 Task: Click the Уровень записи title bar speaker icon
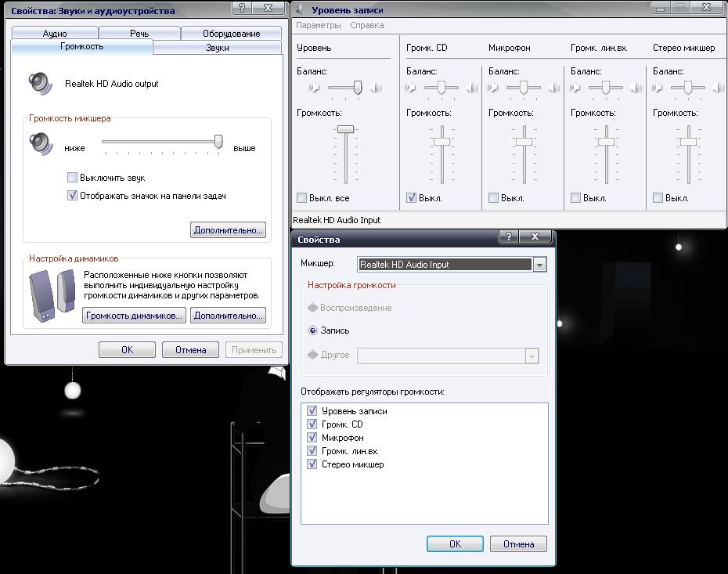pos(301,10)
